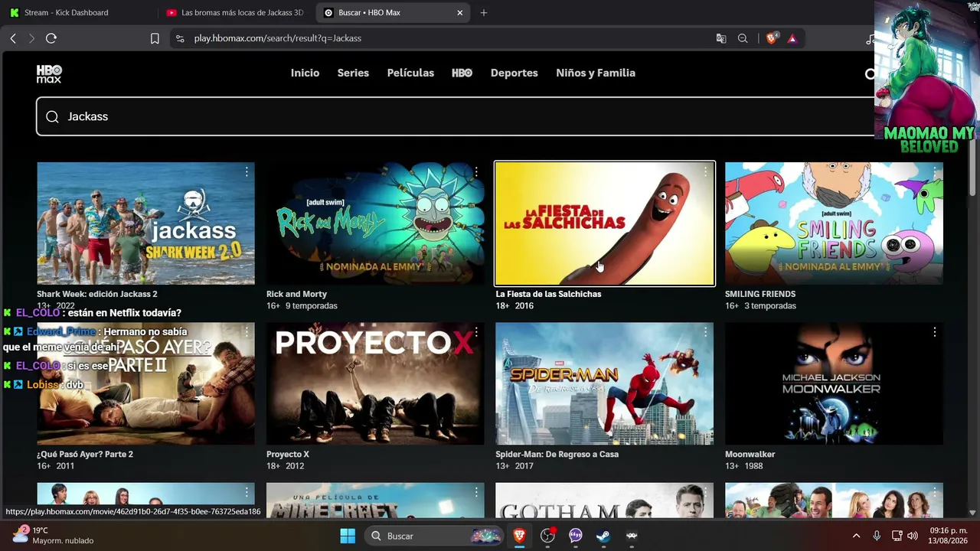Open the Smiling Friends thumbnail

(x=834, y=223)
